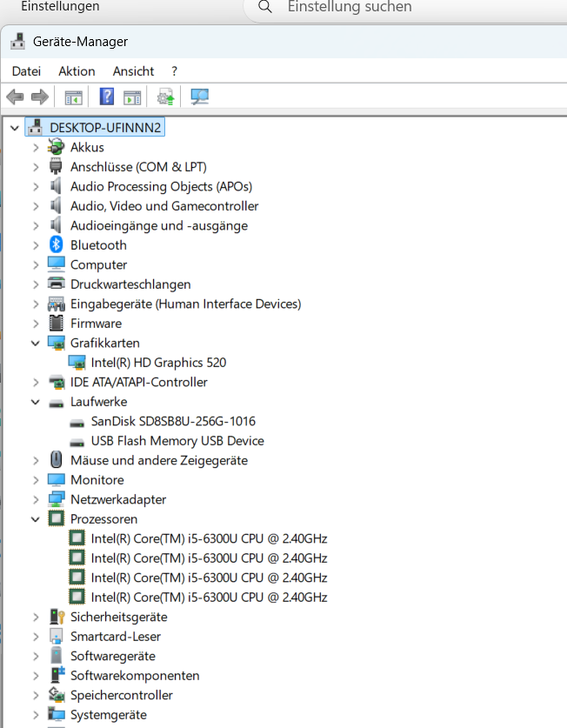
Task: Click the Grafikkarten display adapter icon
Action: (x=57, y=343)
